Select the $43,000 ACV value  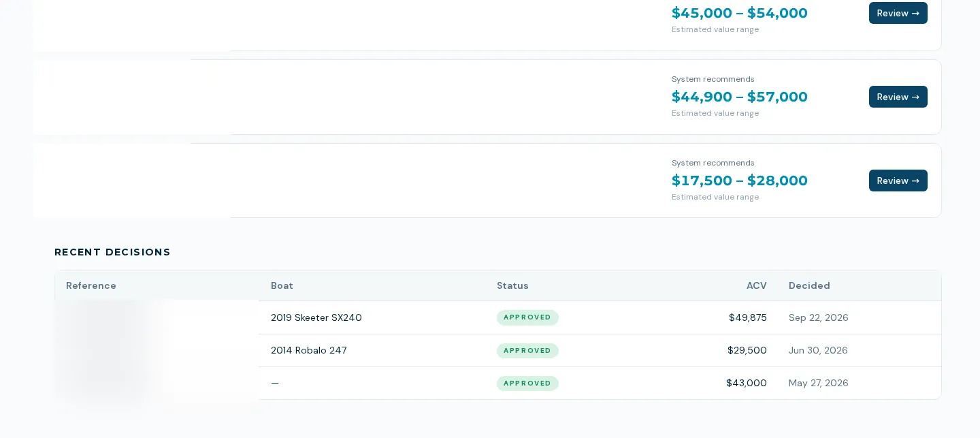coord(747,383)
